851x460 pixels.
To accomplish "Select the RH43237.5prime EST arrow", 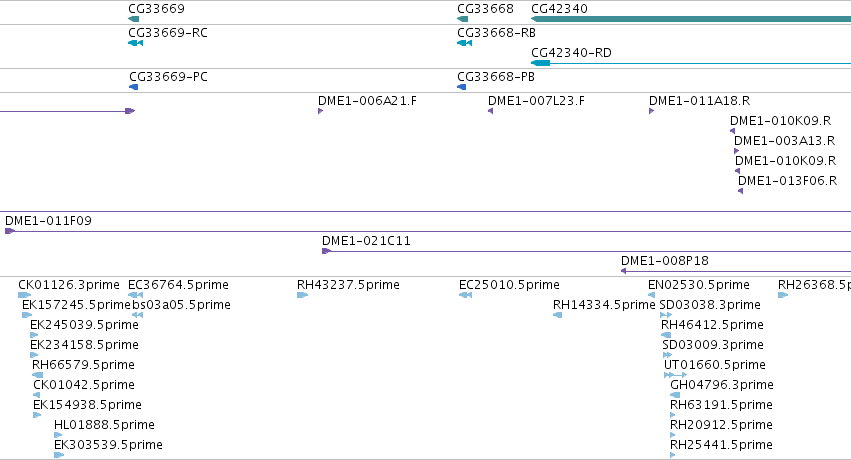I will (x=302, y=295).
